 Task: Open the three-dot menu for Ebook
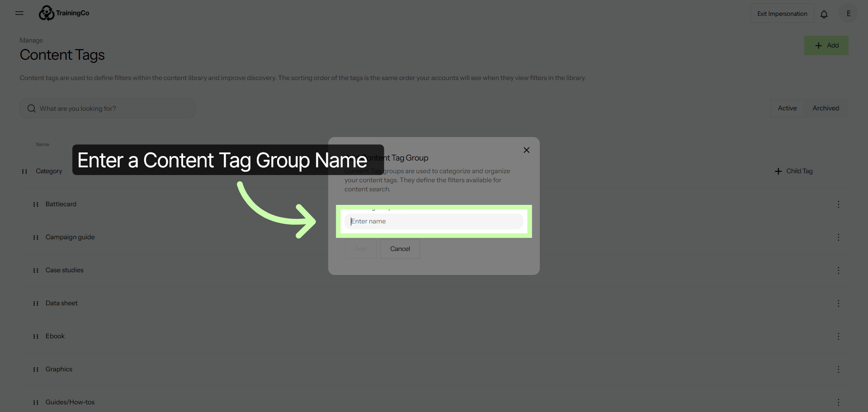(x=838, y=336)
